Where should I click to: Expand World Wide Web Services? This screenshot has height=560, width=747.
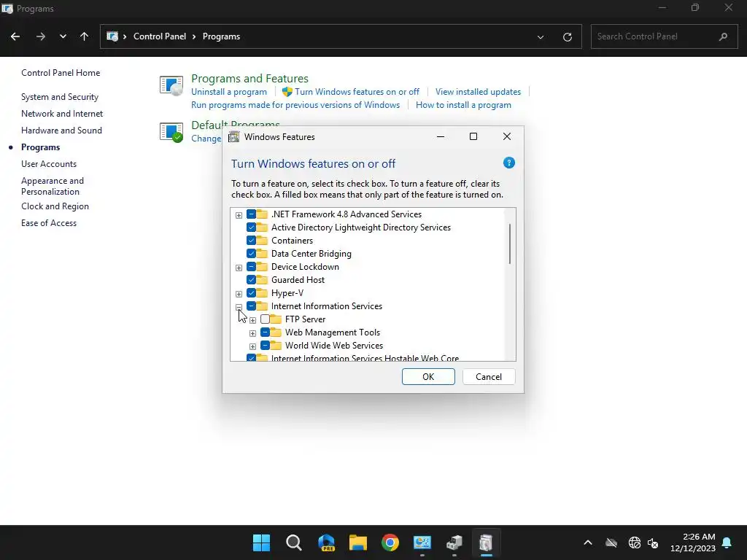click(252, 346)
